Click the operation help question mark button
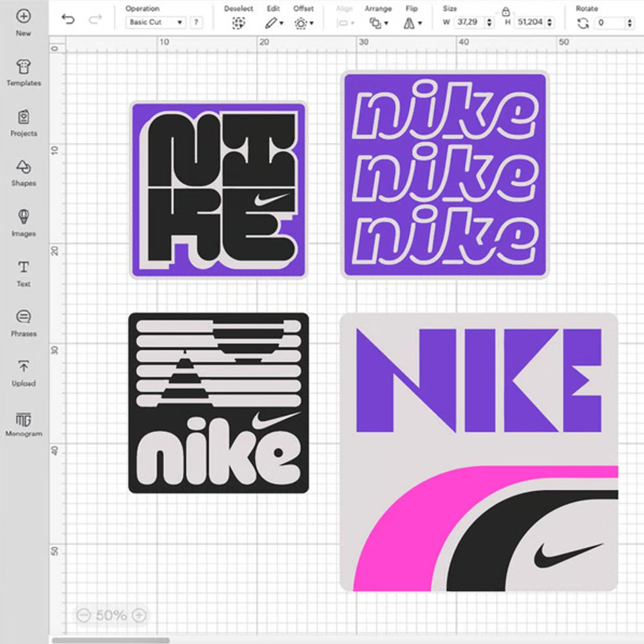The width and height of the screenshot is (644, 644). pos(196,23)
